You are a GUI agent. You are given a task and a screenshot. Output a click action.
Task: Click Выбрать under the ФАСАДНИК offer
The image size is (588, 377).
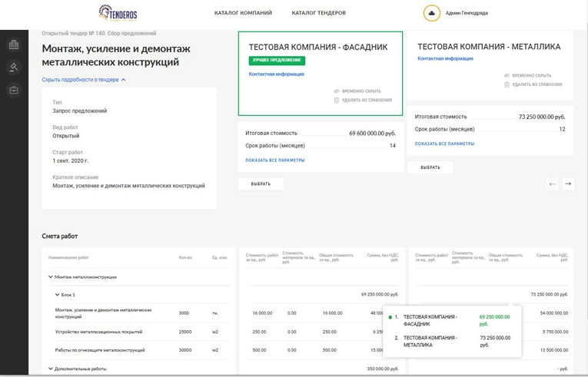click(261, 184)
